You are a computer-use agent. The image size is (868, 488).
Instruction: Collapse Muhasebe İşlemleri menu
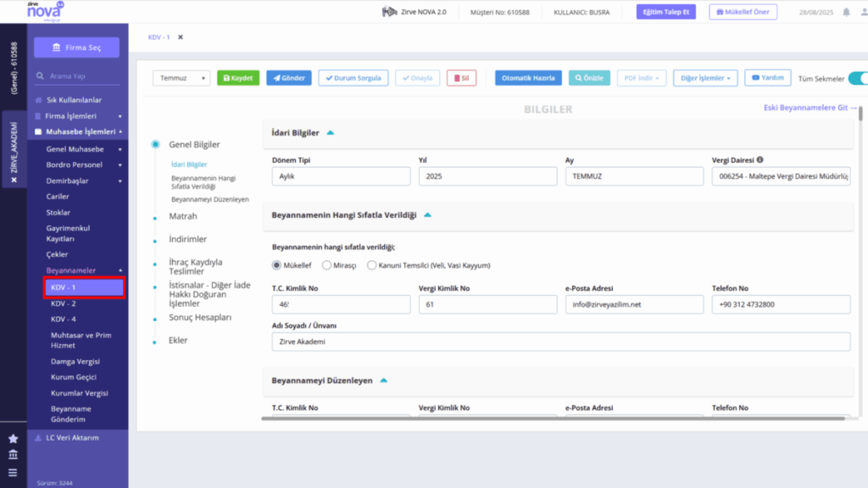pyautogui.click(x=77, y=131)
